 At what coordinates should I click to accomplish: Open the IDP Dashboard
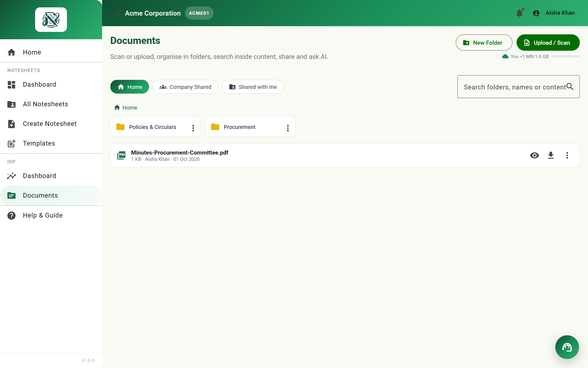[x=51, y=176]
